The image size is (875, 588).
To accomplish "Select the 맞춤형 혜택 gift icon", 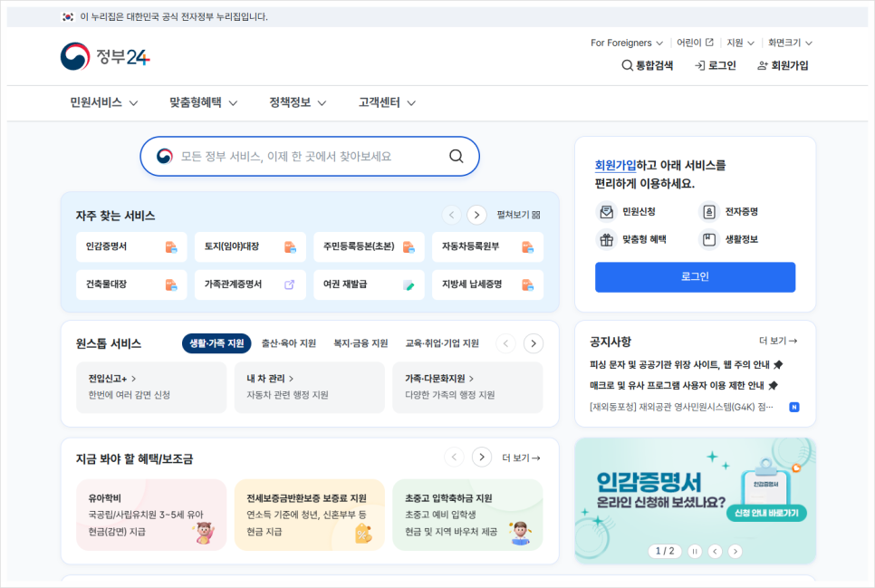I will point(607,239).
